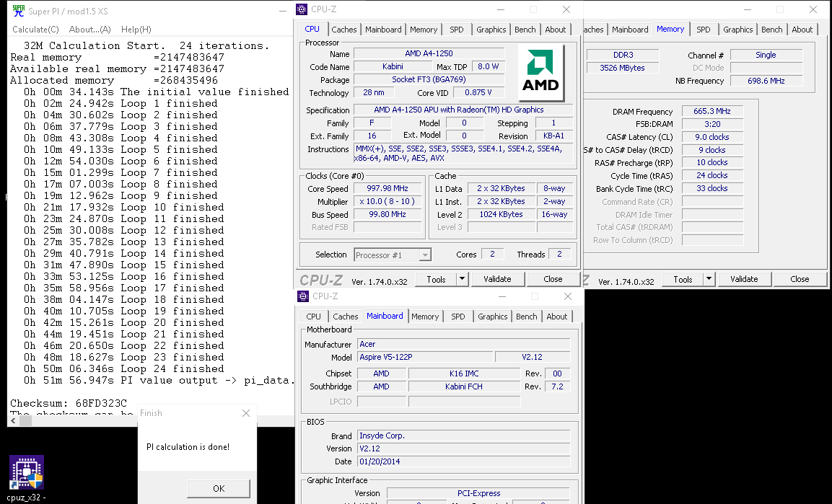832x504 pixels.
Task: Click Close button in Memory tab window
Action: 800,279
